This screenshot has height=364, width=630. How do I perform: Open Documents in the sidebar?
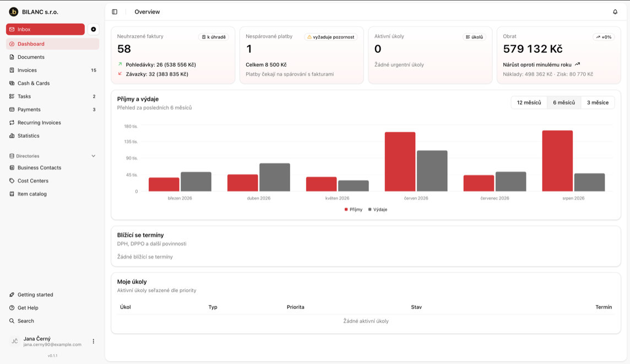pos(53,57)
